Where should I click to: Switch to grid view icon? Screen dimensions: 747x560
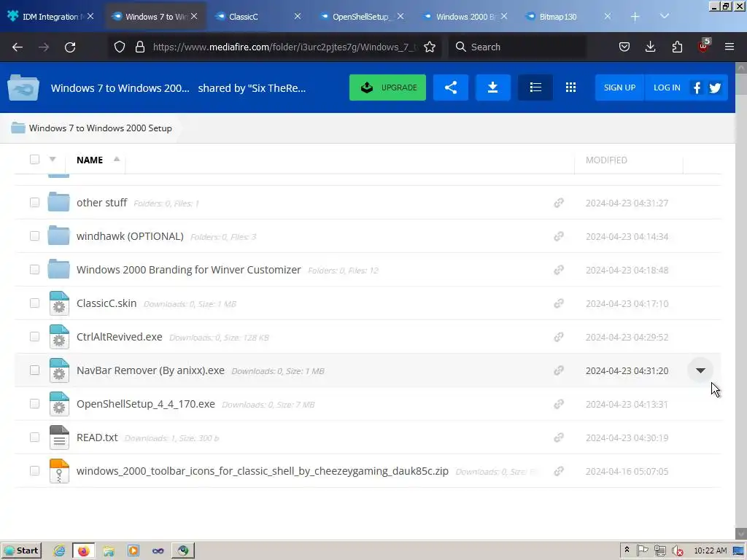tap(570, 87)
